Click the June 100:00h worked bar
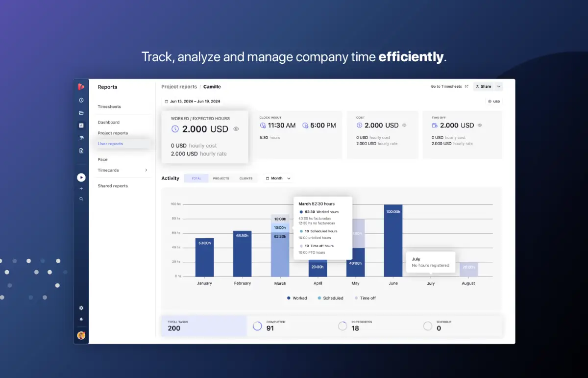The width and height of the screenshot is (588, 378). [393, 240]
